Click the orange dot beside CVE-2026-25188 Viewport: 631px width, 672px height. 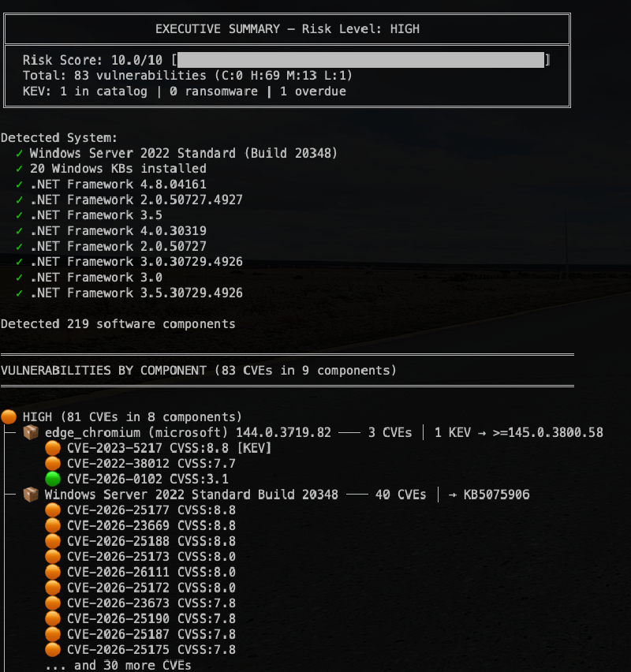click(53, 541)
